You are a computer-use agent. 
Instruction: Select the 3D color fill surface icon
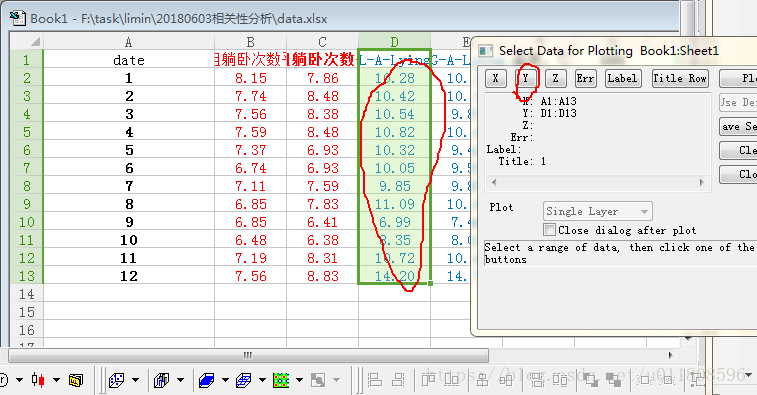(206, 380)
